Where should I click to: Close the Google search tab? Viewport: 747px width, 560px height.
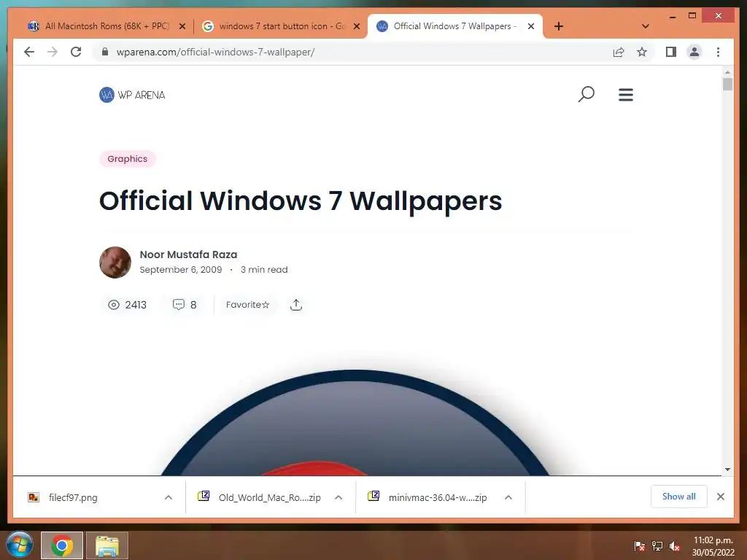(x=356, y=26)
